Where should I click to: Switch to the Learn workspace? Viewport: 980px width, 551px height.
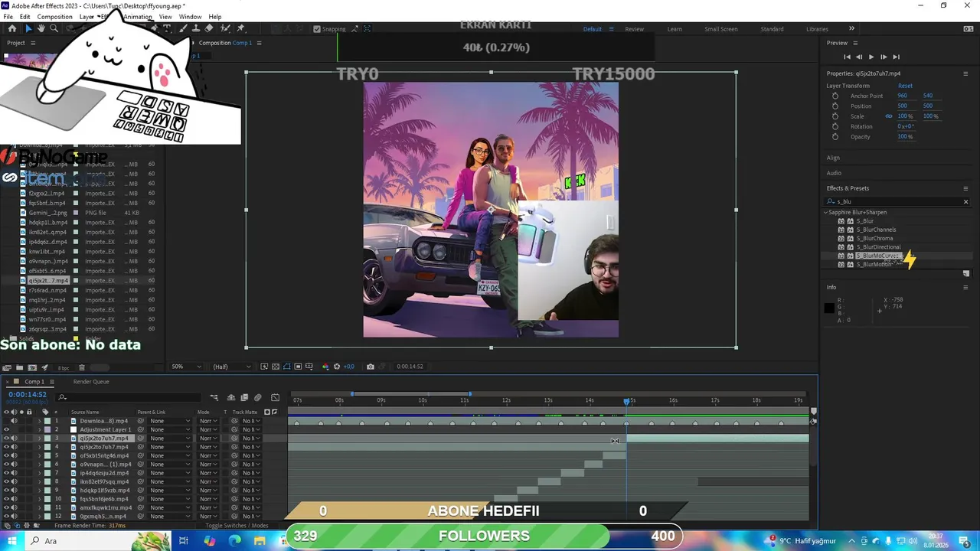(675, 29)
